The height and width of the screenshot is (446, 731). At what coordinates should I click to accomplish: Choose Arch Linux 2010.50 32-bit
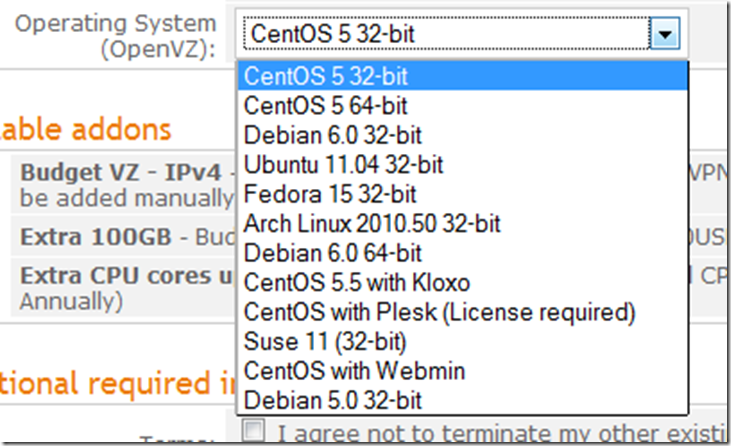(462, 223)
